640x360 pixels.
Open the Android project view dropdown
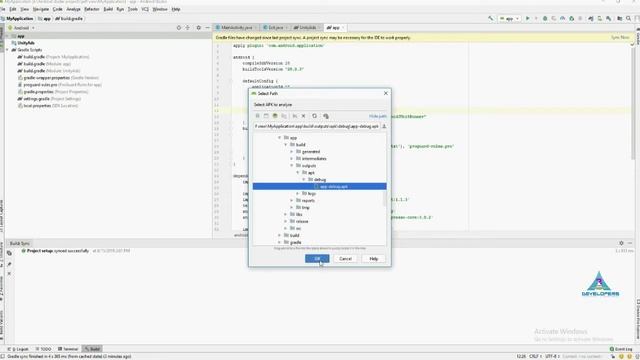click(22, 28)
